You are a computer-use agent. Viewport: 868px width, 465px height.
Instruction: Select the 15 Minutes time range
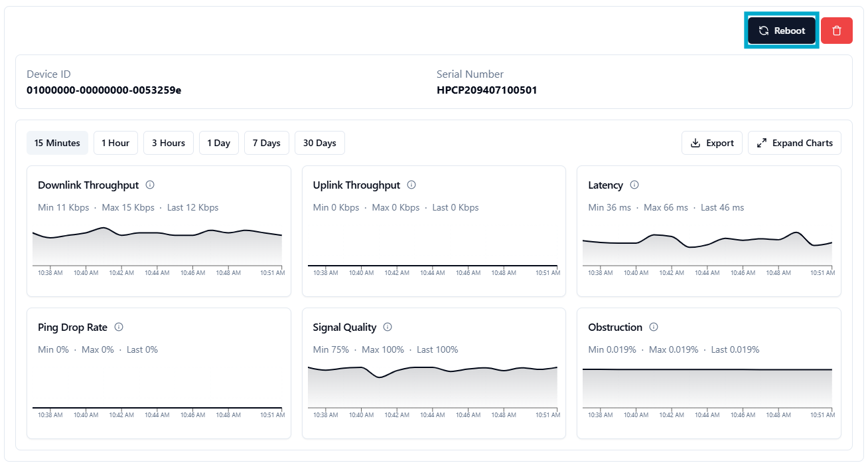(x=57, y=143)
